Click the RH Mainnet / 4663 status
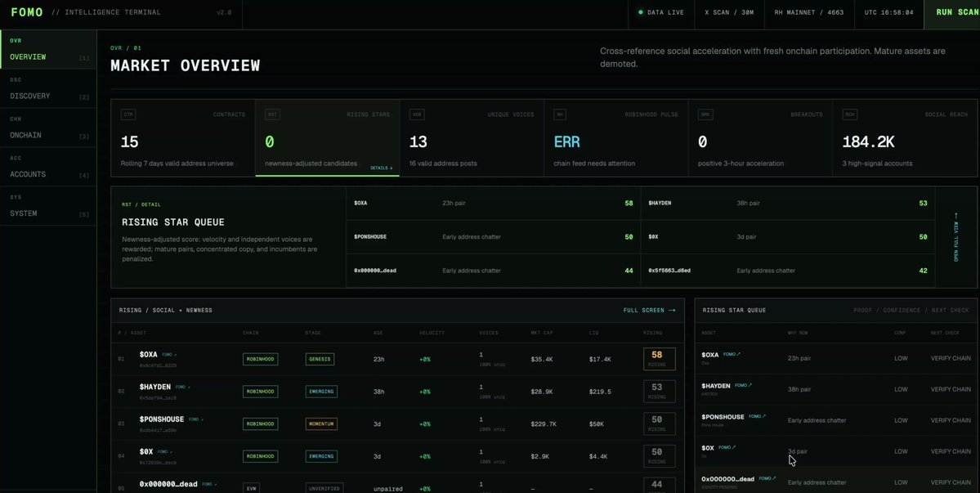Viewport: 980px width, 493px height. click(808, 12)
